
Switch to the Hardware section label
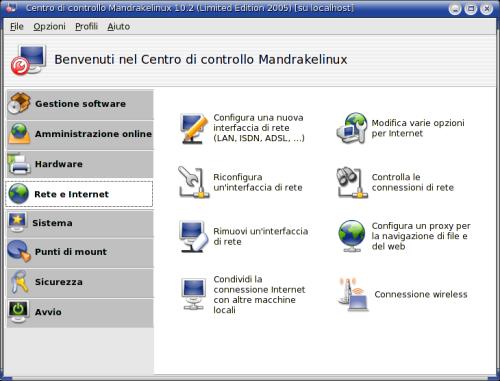tap(59, 164)
